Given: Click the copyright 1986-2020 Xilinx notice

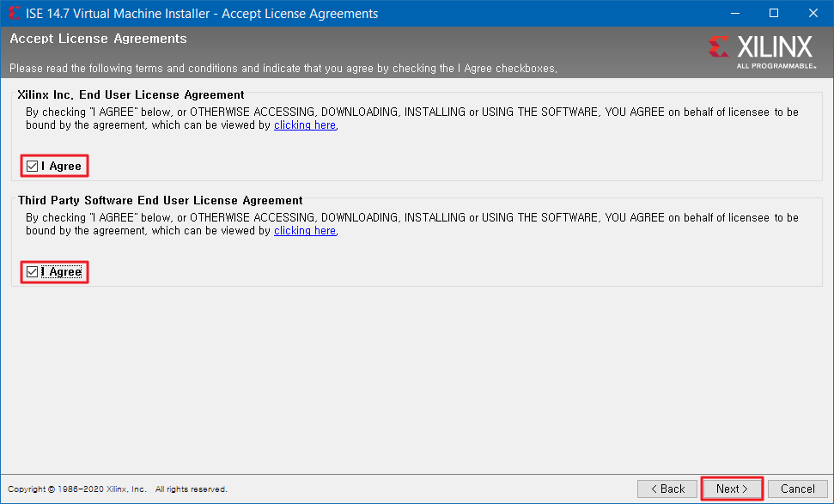Looking at the screenshot, I should click(118, 489).
